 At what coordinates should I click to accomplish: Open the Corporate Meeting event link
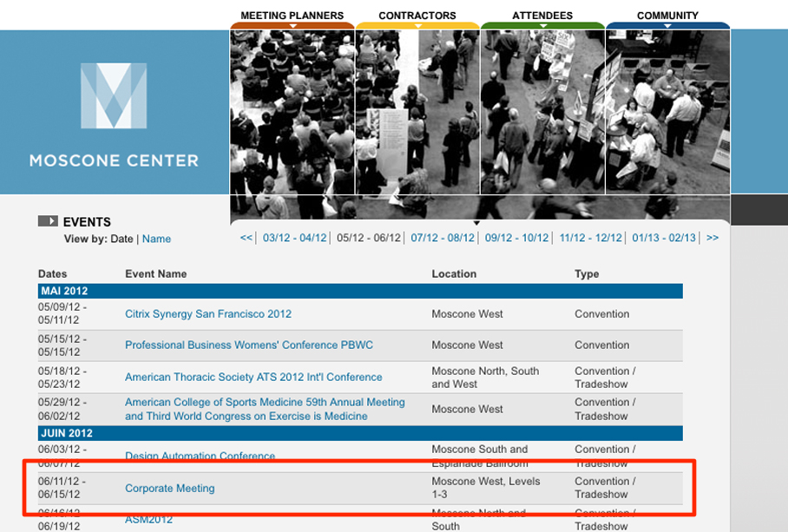coord(170,489)
